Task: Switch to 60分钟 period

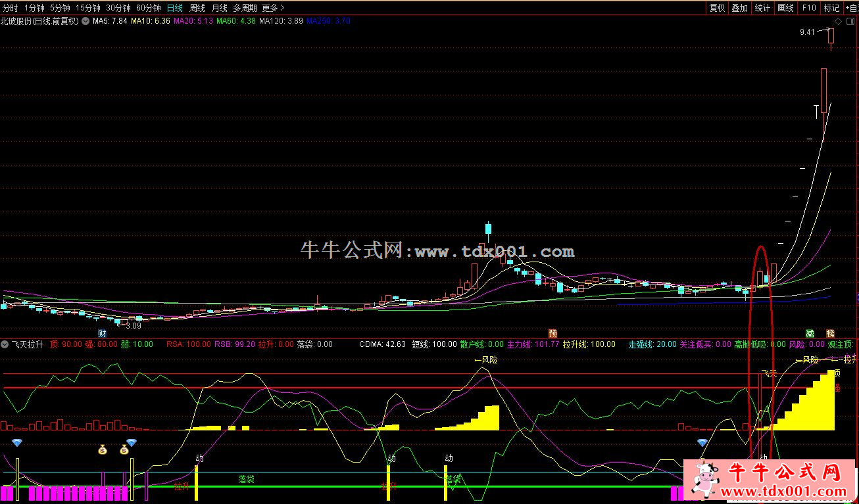Action: (149, 8)
